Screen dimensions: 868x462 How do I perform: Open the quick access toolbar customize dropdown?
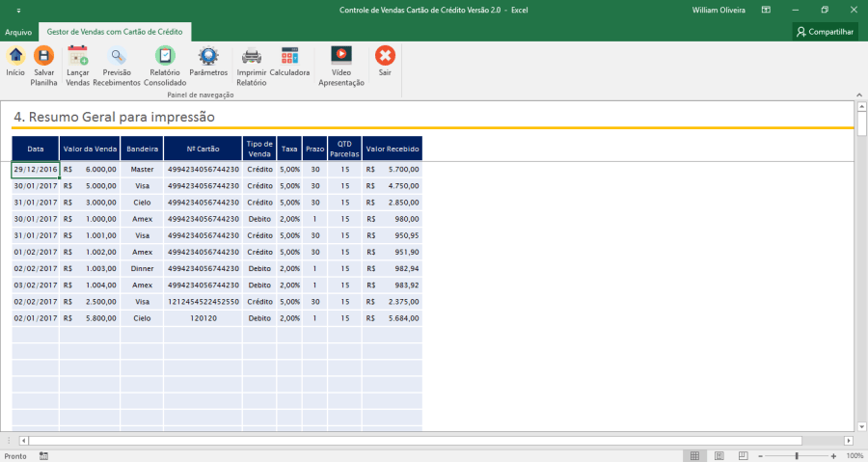click(18, 11)
